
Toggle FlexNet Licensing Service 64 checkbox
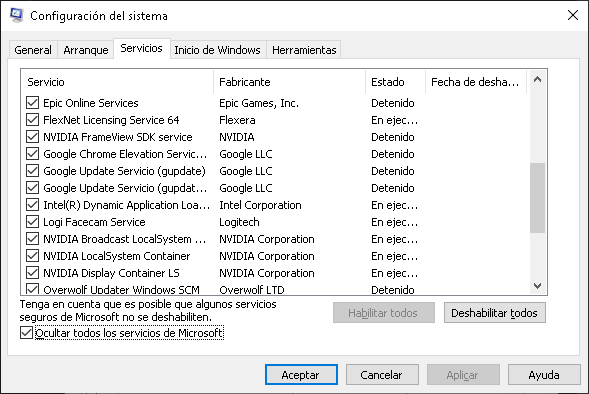coord(33,120)
